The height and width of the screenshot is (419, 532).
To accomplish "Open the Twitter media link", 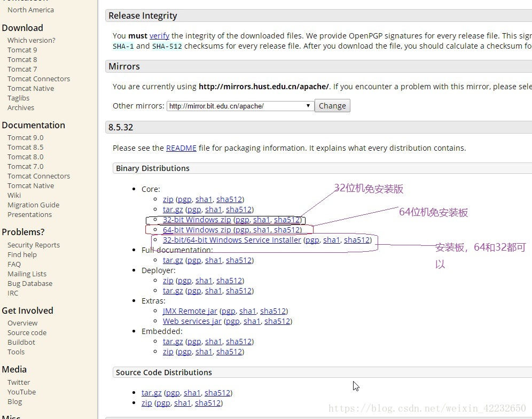I will [19, 382].
